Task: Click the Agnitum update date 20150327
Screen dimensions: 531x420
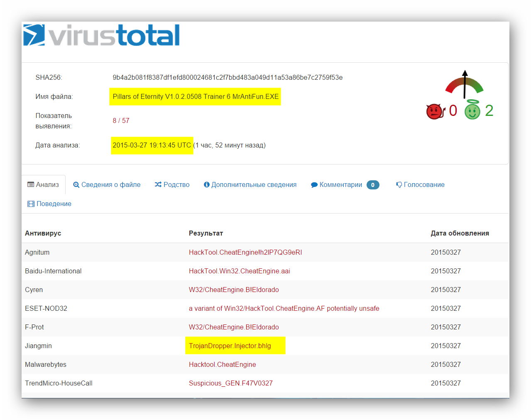Action: pos(446,252)
